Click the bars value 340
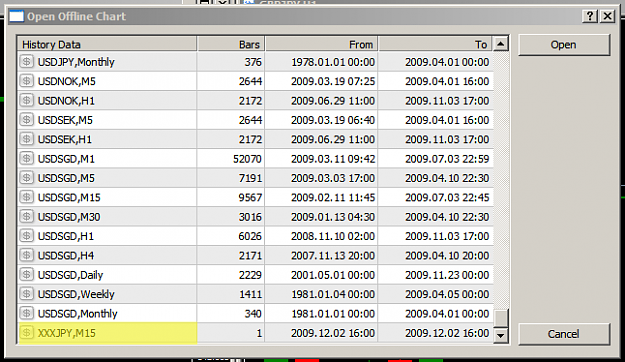The height and width of the screenshot is (362, 625). pos(253,314)
